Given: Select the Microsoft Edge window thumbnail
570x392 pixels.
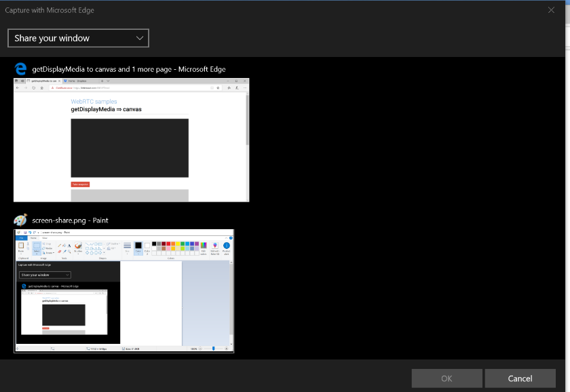Looking at the screenshot, I should coord(131,140).
